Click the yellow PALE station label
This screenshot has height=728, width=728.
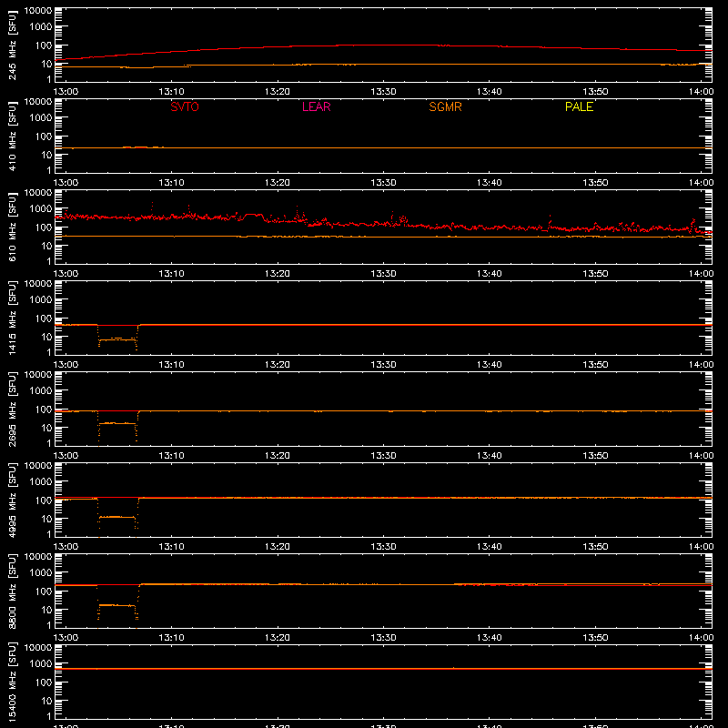pos(579,106)
